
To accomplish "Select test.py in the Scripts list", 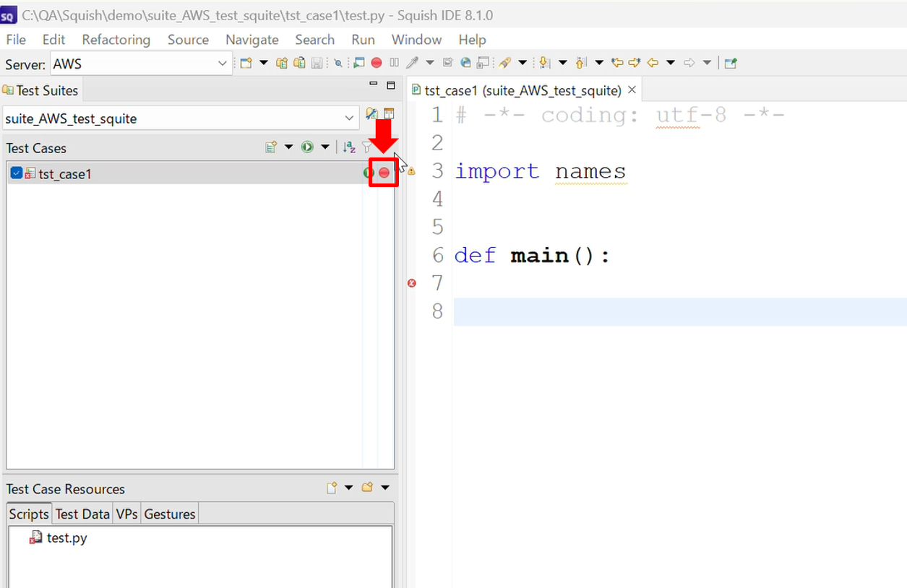I will click(66, 538).
